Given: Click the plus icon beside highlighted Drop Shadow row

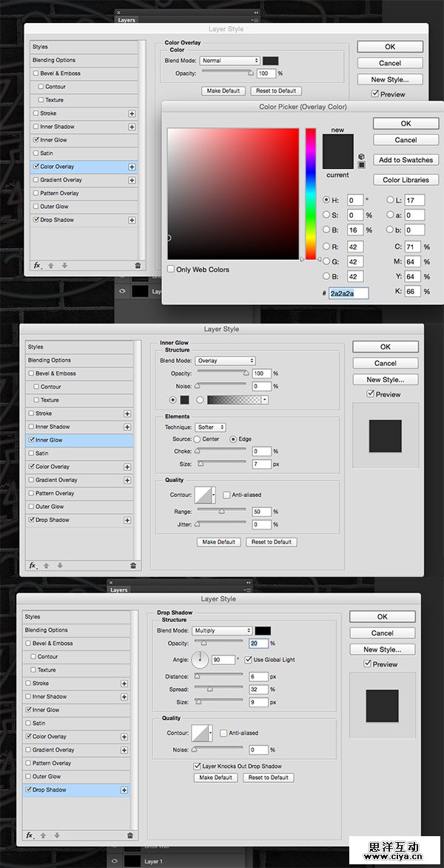Looking at the screenshot, I should coord(123,790).
